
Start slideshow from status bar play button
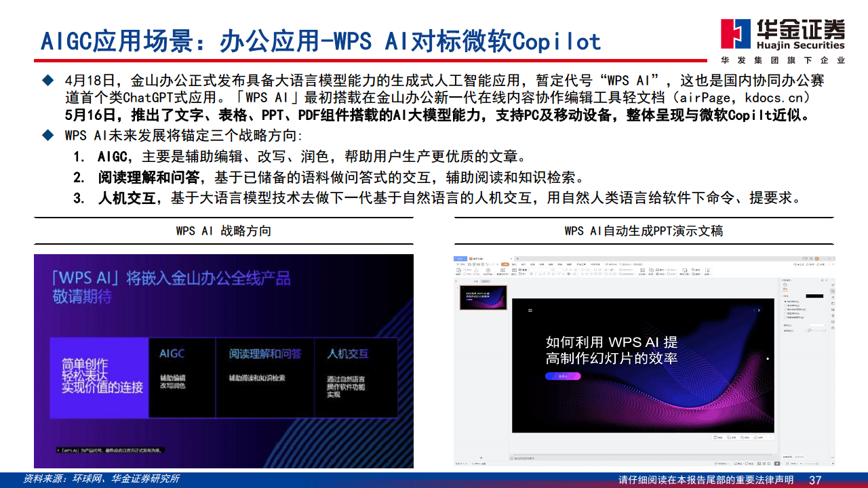777,464
